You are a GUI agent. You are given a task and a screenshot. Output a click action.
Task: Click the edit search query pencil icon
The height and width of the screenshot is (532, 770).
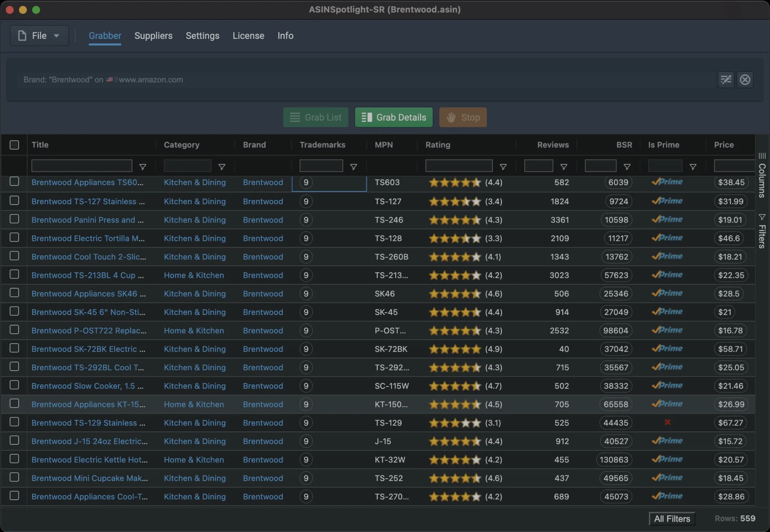point(726,80)
